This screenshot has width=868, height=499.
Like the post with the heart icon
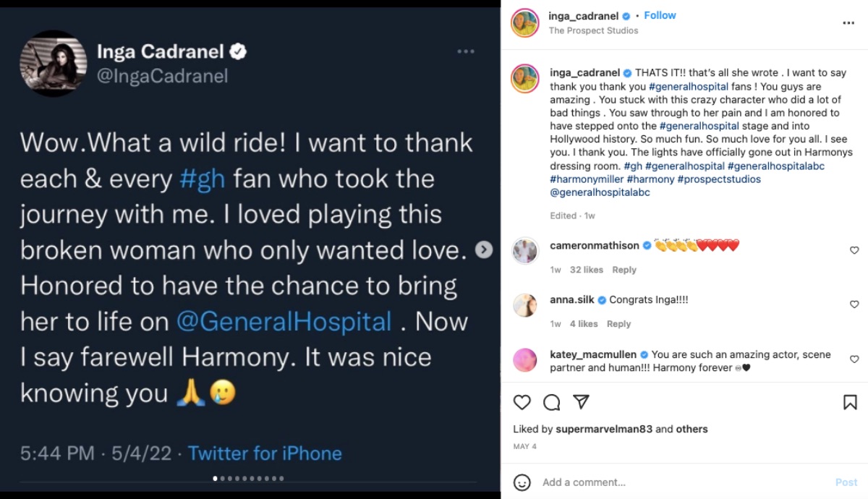[x=522, y=402]
